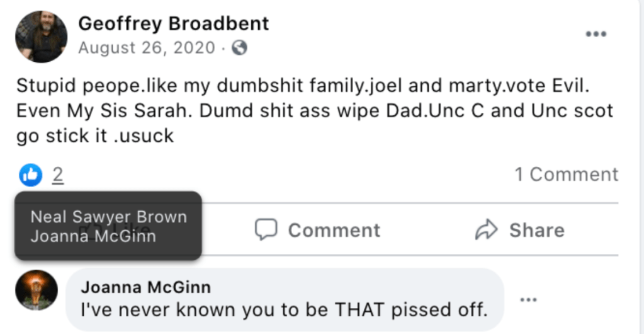644x334 pixels.
Task: Select Neal Sawyer Brown in the reactions tooltip
Action: coord(108,217)
